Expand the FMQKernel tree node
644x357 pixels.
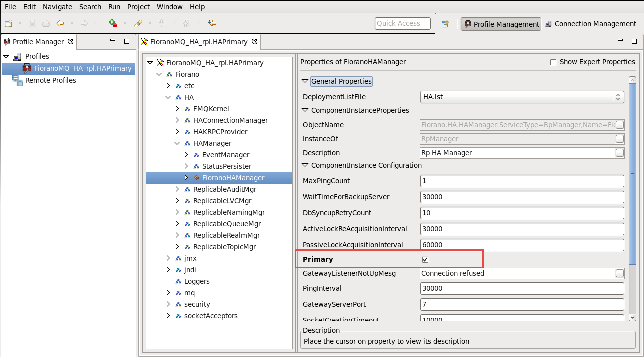click(x=177, y=109)
